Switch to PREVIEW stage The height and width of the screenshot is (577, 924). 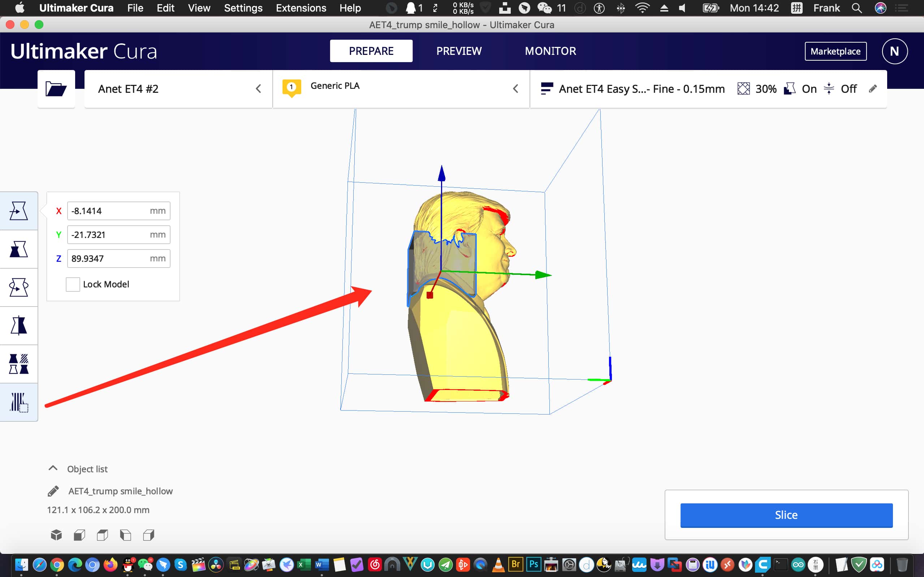click(459, 51)
